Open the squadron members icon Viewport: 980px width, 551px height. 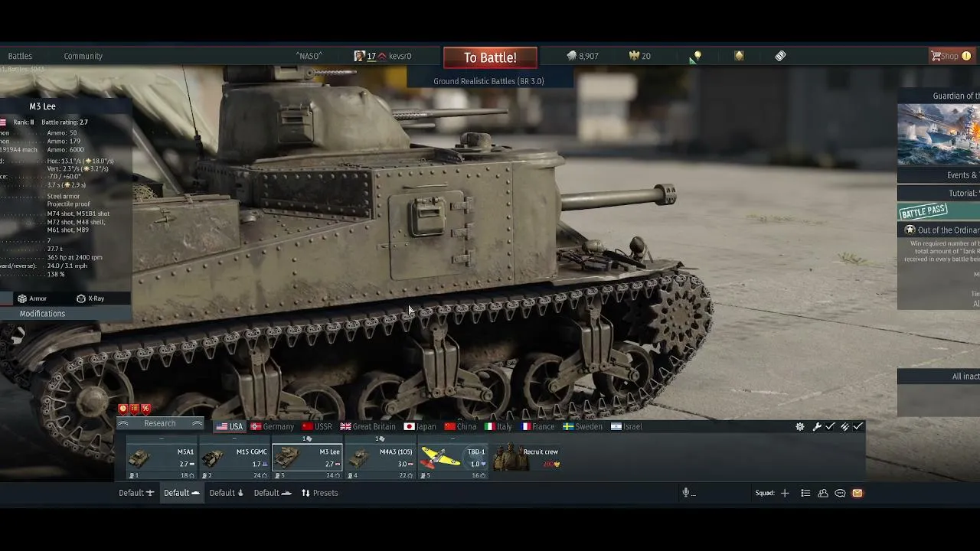pos(823,493)
